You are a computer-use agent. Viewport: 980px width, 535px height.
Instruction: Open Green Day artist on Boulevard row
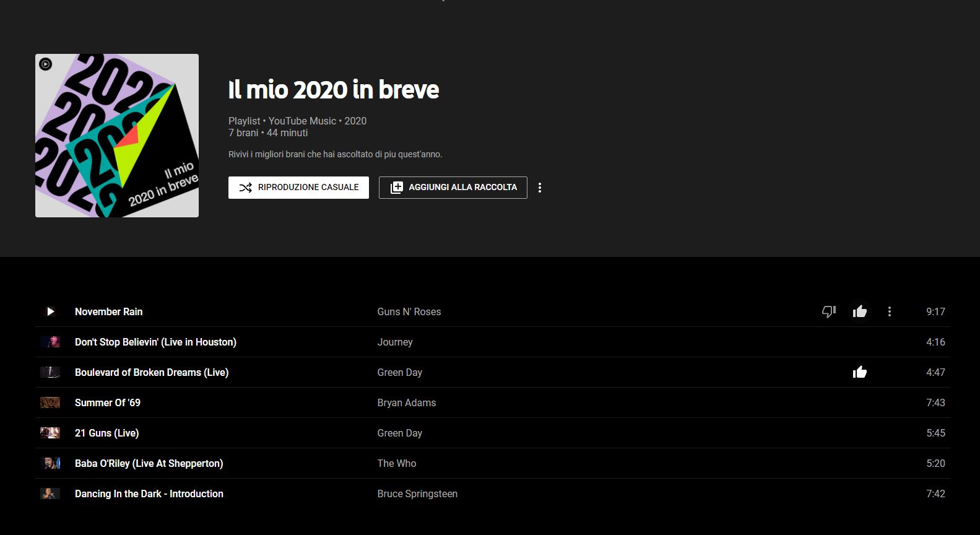point(400,372)
